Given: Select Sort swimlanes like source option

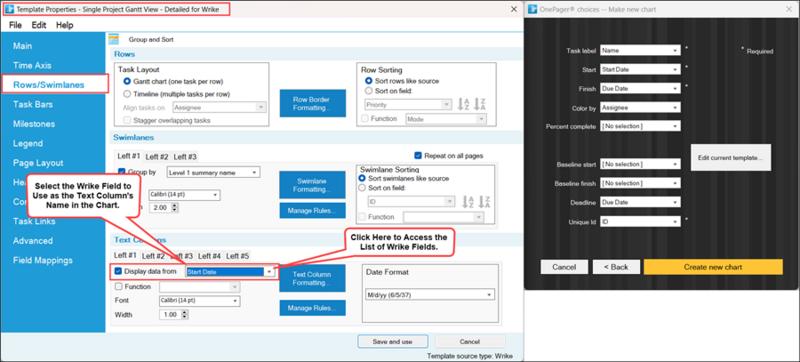Looking at the screenshot, I should coord(362,178).
